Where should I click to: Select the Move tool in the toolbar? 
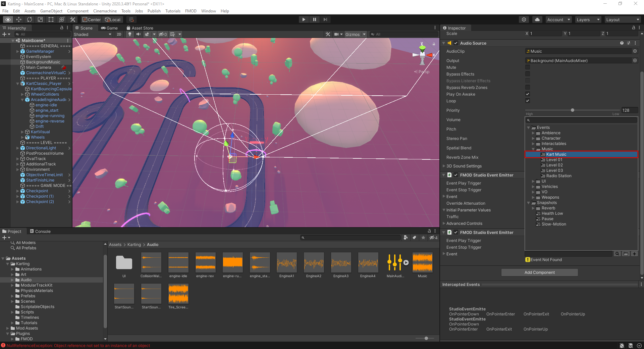[19, 19]
